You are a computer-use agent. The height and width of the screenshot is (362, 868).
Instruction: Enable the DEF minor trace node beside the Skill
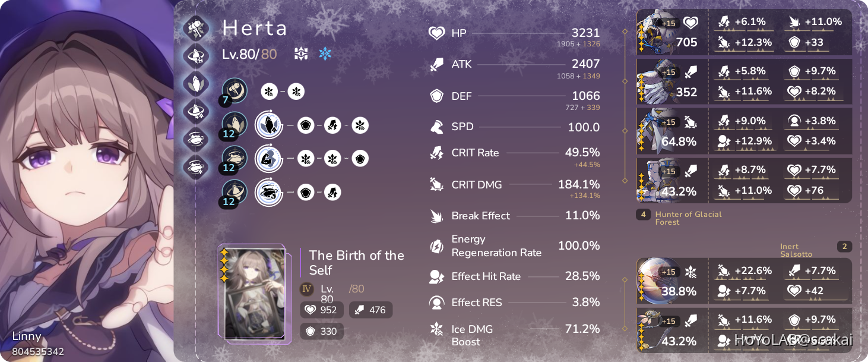[x=305, y=125]
